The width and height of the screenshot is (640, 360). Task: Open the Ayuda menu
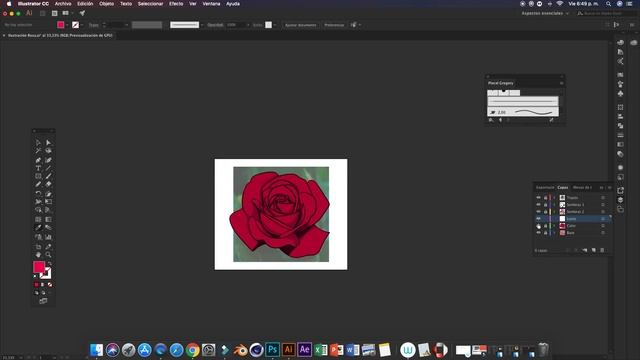233,4
